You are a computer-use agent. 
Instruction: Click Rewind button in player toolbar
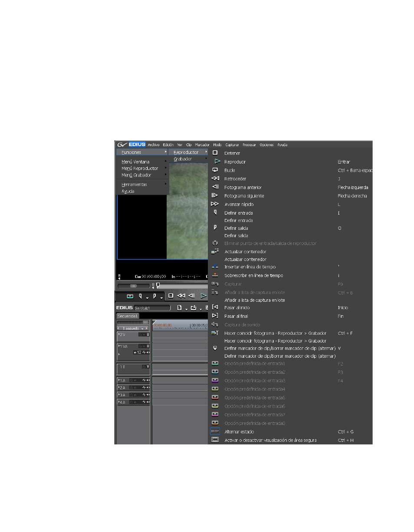pos(181,296)
